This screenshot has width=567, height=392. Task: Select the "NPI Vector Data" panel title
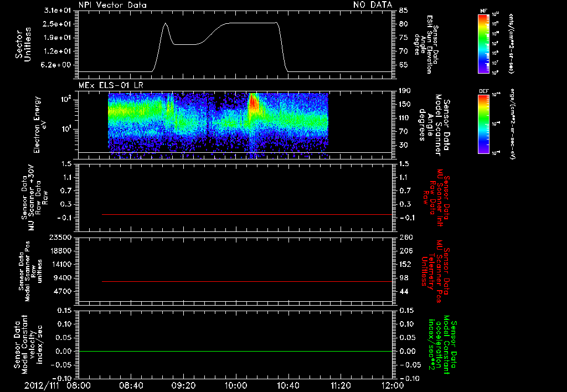pyautogui.click(x=112, y=5)
